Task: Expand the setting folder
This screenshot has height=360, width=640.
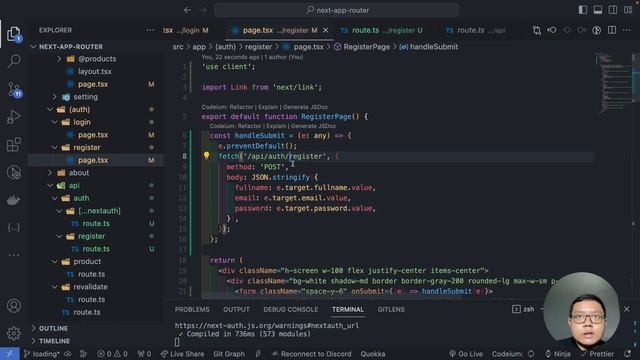Action: pyautogui.click(x=55, y=97)
